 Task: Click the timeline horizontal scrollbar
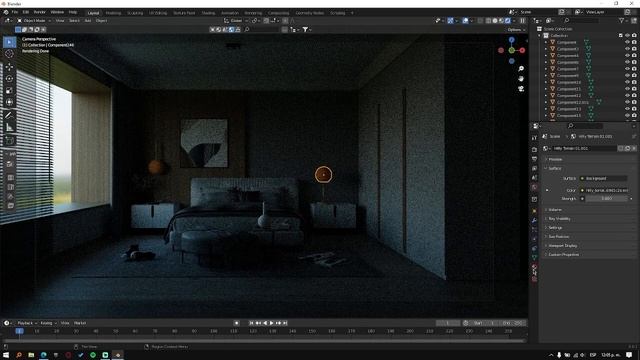click(x=264, y=340)
